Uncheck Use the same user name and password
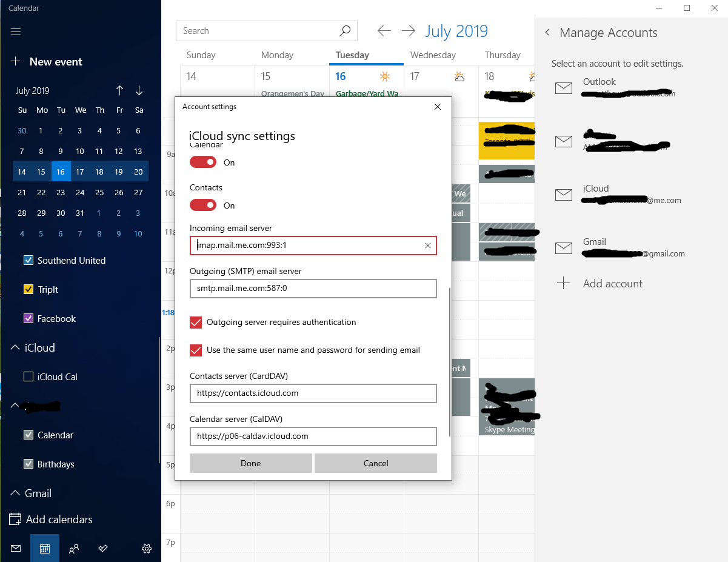This screenshot has width=728, height=562. click(x=196, y=350)
